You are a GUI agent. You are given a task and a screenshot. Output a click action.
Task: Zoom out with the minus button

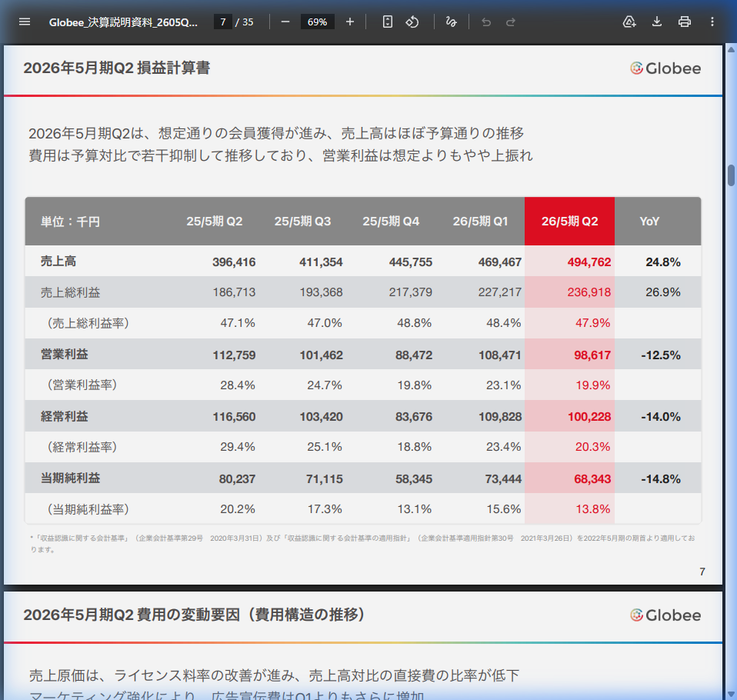pos(285,22)
